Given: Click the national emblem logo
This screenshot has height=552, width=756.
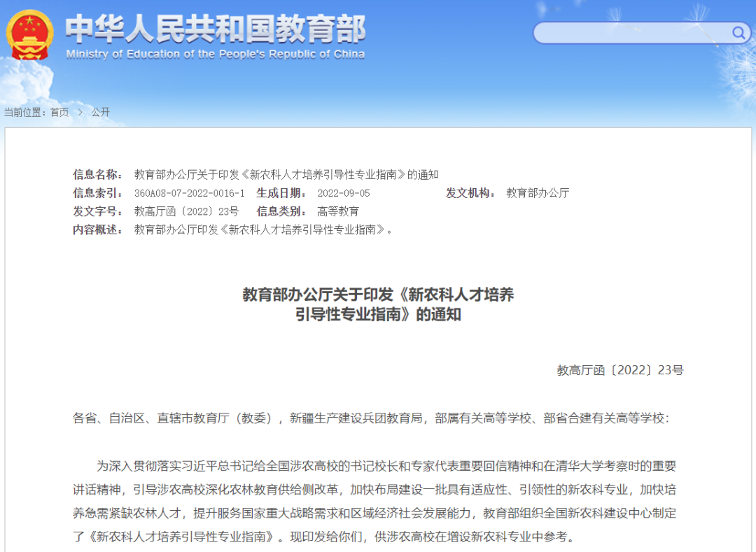Looking at the screenshot, I should [x=29, y=36].
